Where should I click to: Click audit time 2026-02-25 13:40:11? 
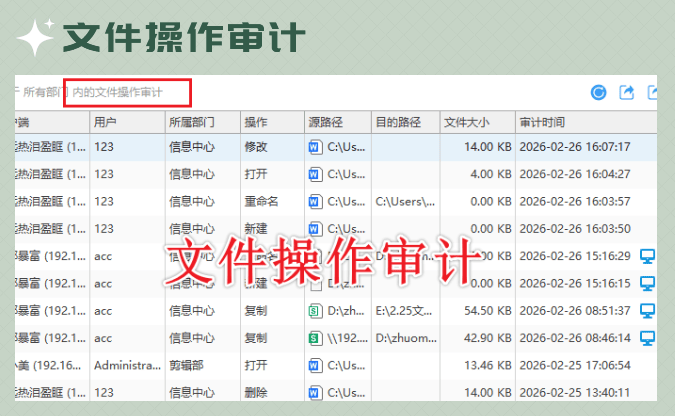coord(575,393)
